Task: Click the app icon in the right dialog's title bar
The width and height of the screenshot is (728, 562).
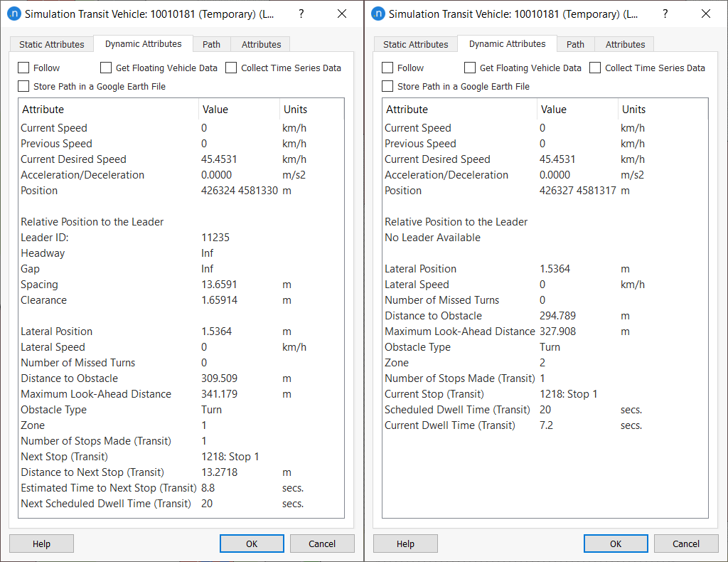Action: (378, 14)
